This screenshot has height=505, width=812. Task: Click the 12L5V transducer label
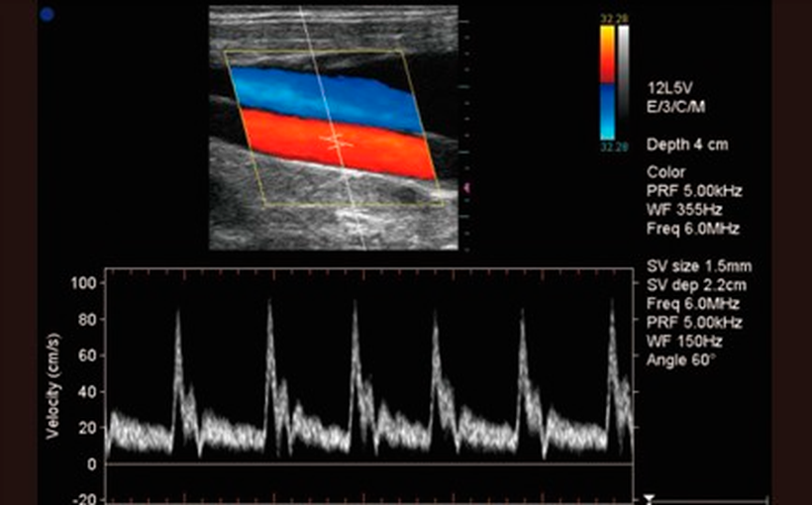pos(668,87)
